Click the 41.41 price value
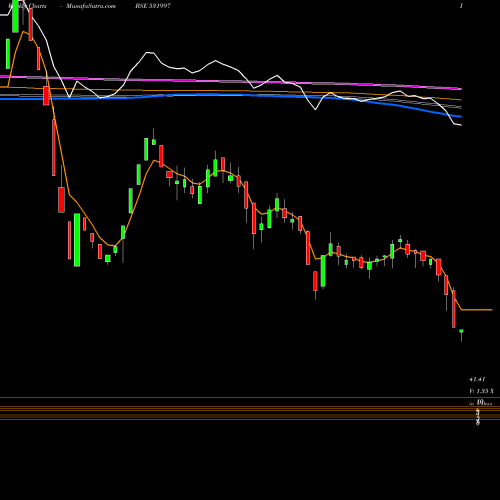Viewport: 500px width, 500px height. [477, 379]
